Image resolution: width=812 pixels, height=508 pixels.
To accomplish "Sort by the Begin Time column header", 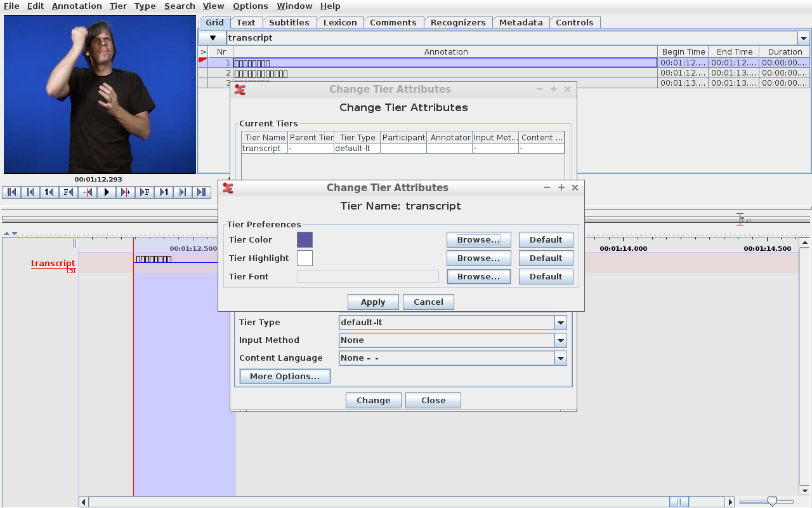I will (x=683, y=52).
